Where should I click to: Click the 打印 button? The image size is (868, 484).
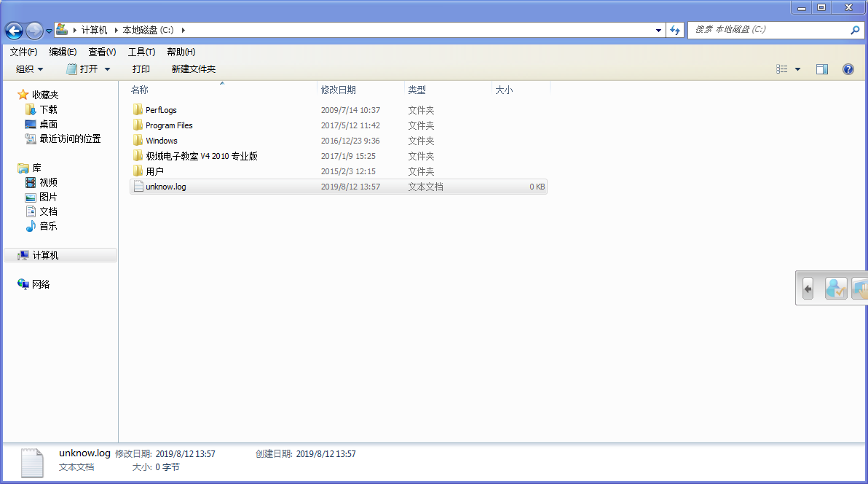point(141,69)
